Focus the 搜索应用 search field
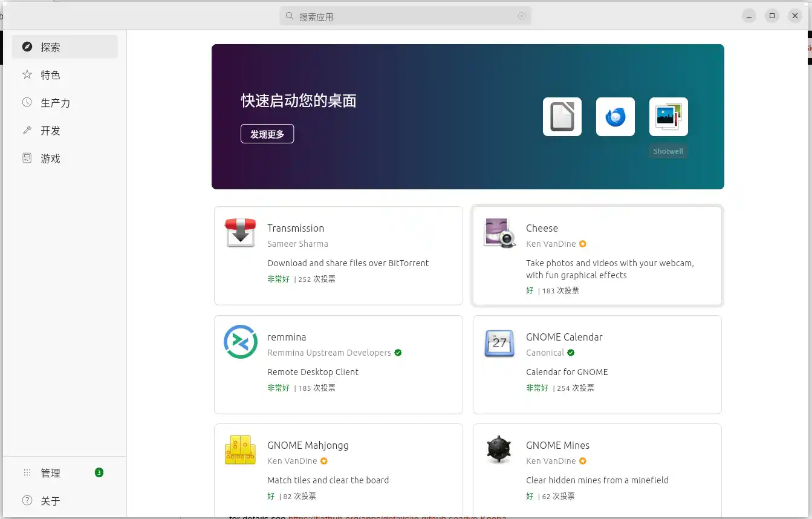Screen dimensions: 812x519 pos(405,16)
